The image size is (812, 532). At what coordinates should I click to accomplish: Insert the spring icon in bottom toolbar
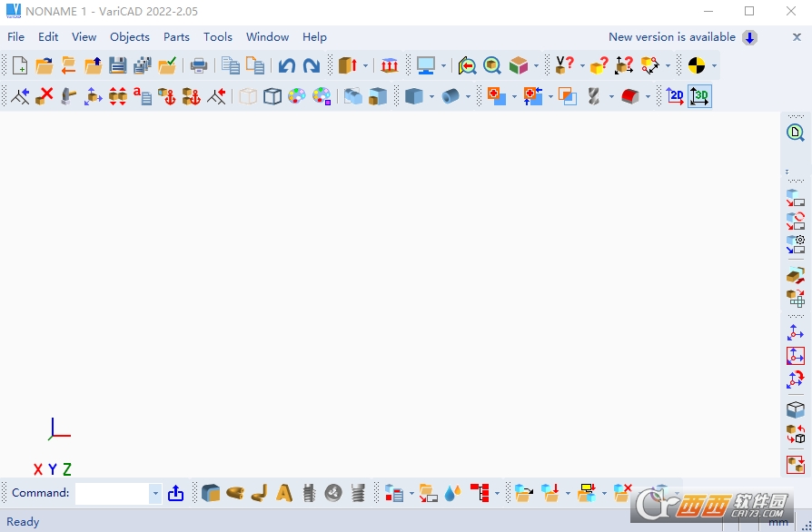coord(358,493)
